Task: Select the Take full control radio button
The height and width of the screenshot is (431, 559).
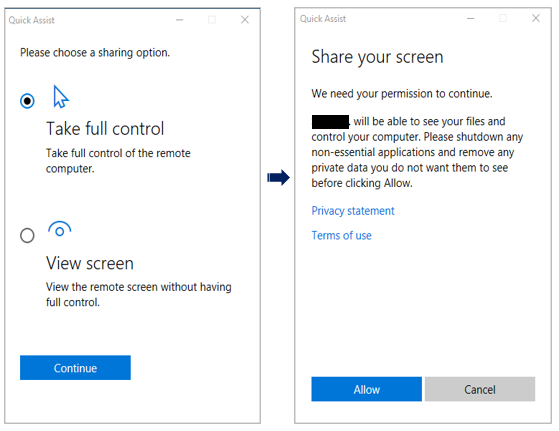Action: coord(27,101)
